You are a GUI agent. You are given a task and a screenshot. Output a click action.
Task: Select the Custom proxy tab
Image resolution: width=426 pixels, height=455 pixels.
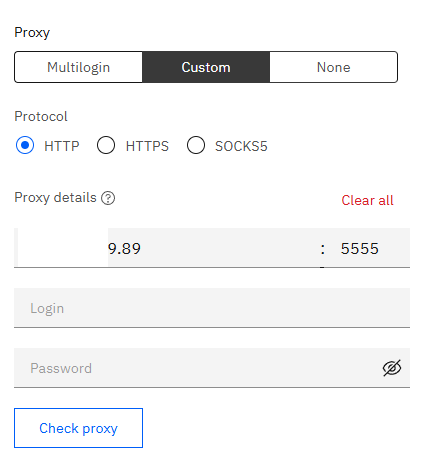click(206, 67)
